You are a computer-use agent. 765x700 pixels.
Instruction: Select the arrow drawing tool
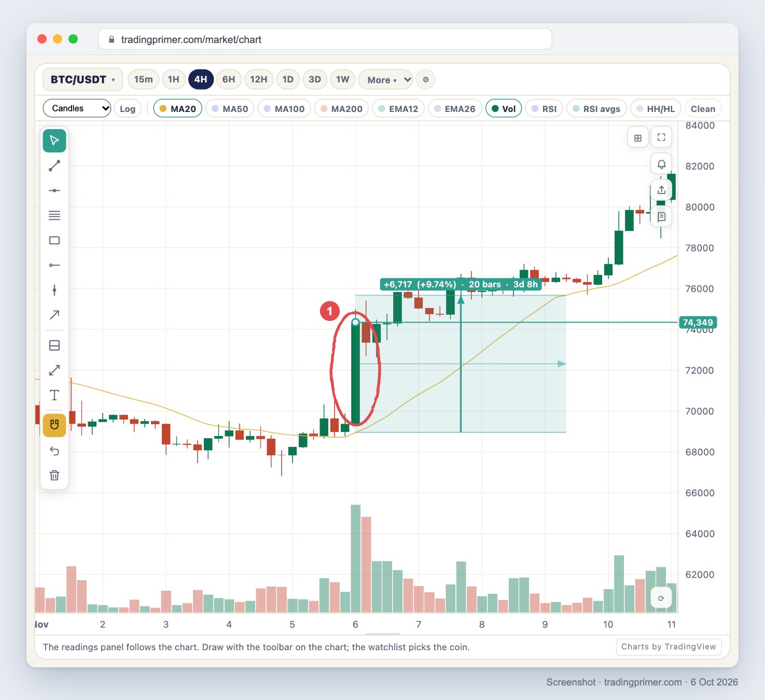(54, 315)
